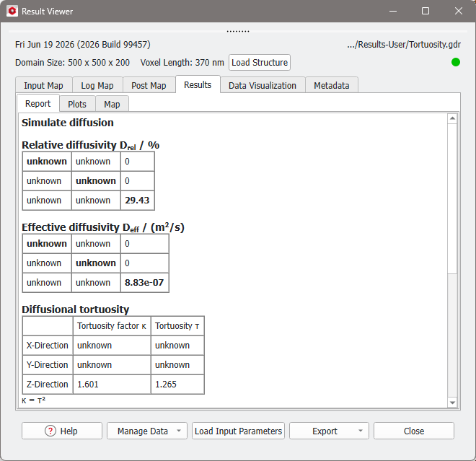Click the build date Fri Jun 19 2026 text
Viewport: 476px width, 461px height.
82,45
